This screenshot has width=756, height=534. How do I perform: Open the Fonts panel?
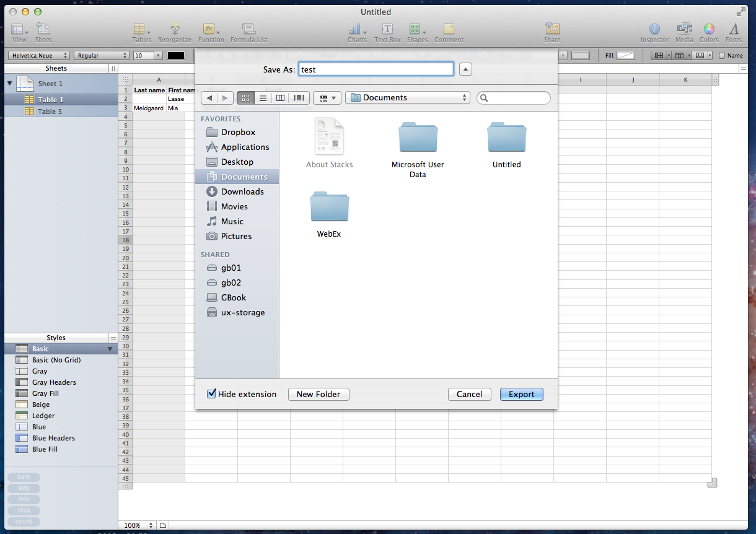[x=734, y=32]
